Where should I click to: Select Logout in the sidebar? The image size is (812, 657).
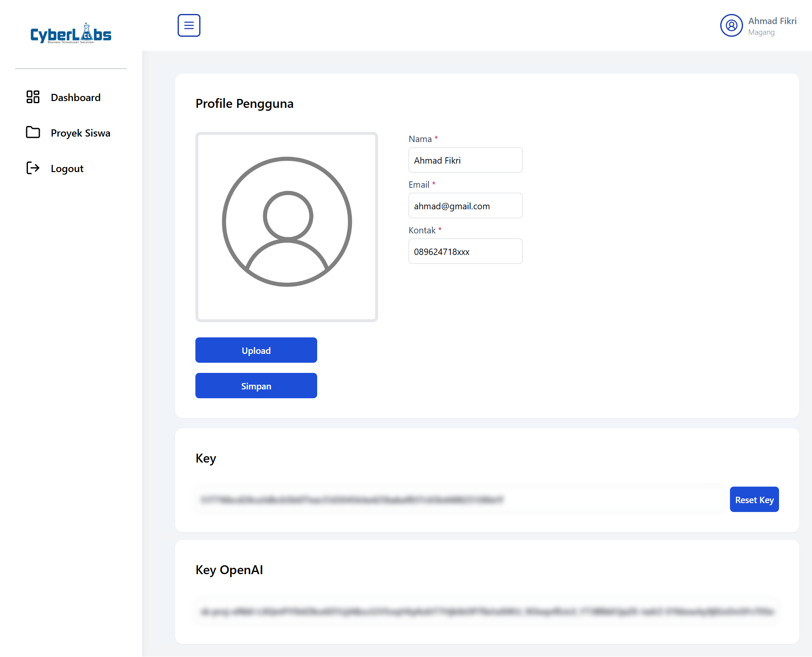pos(67,169)
